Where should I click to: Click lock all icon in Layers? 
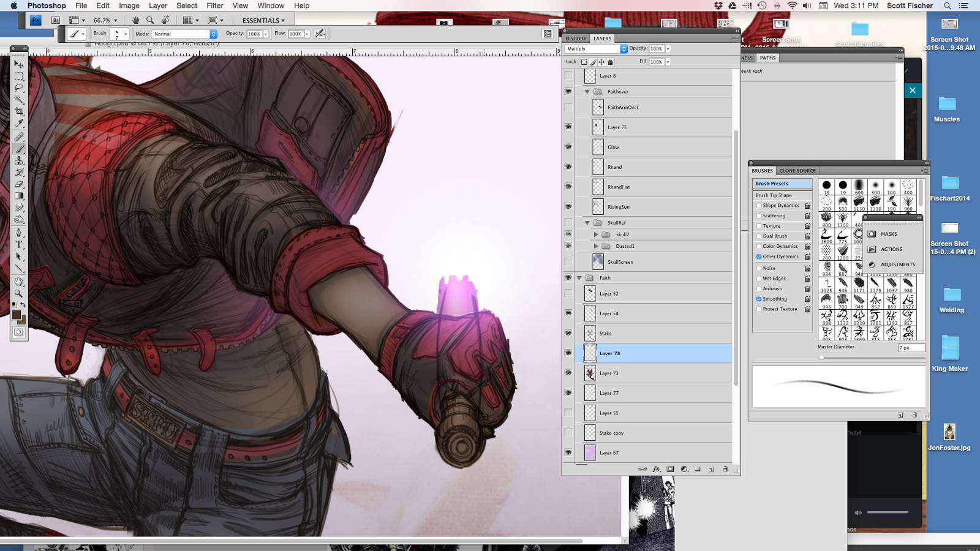[x=610, y=62]
